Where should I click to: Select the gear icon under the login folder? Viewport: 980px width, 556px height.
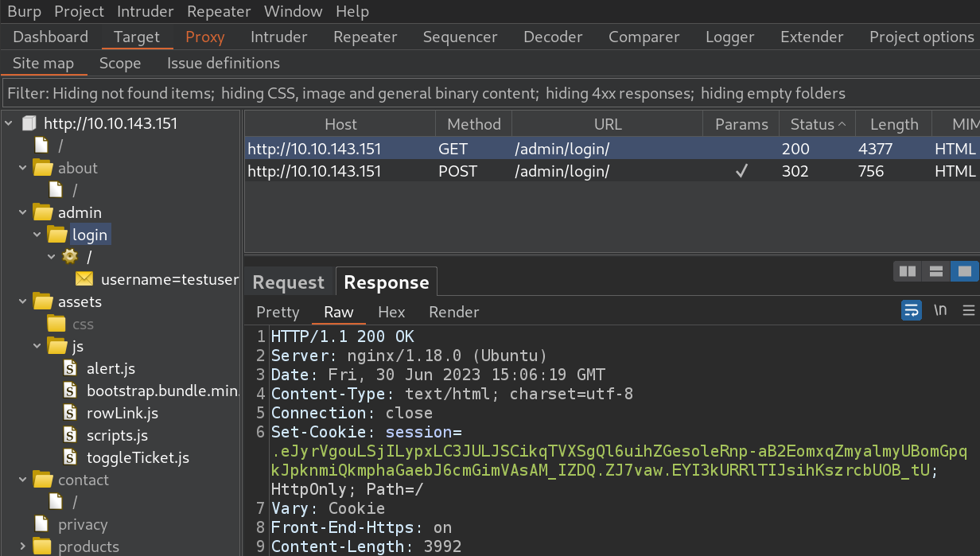[x=70, y=257]
